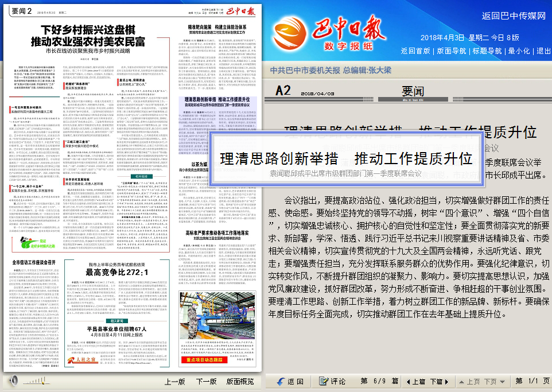Go to the previous article 上篇

pos(418,382)
